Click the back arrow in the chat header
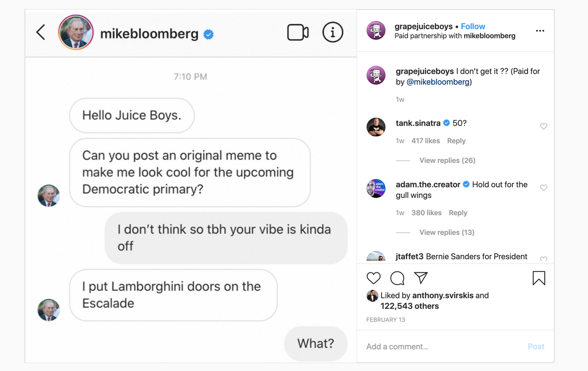The height and width of the screenshot is (371, 588). tap(40, 32)
